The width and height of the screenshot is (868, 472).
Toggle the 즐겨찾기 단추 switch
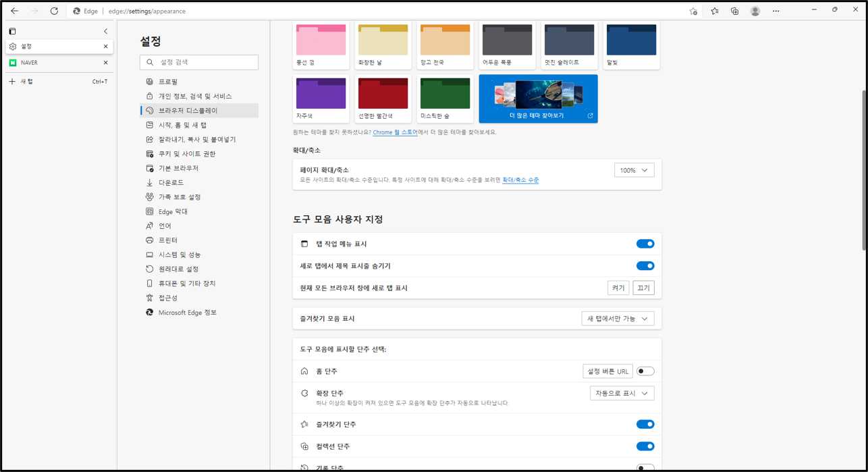click(x=645, y=425)
